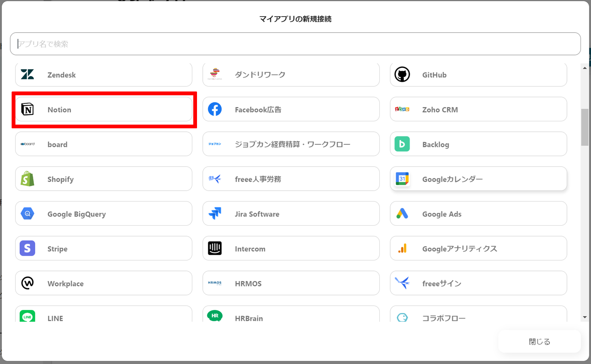Click the HRMOS logo icon
The image size is (591, 364).
(215, 283)
